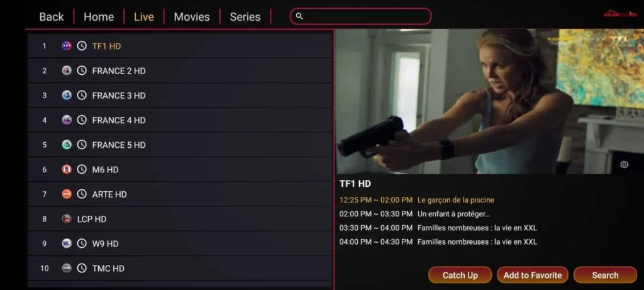The height and width of the screenshot is (290, 644).
Task: Click Add to Favorite button
Action: pos(533,275)
